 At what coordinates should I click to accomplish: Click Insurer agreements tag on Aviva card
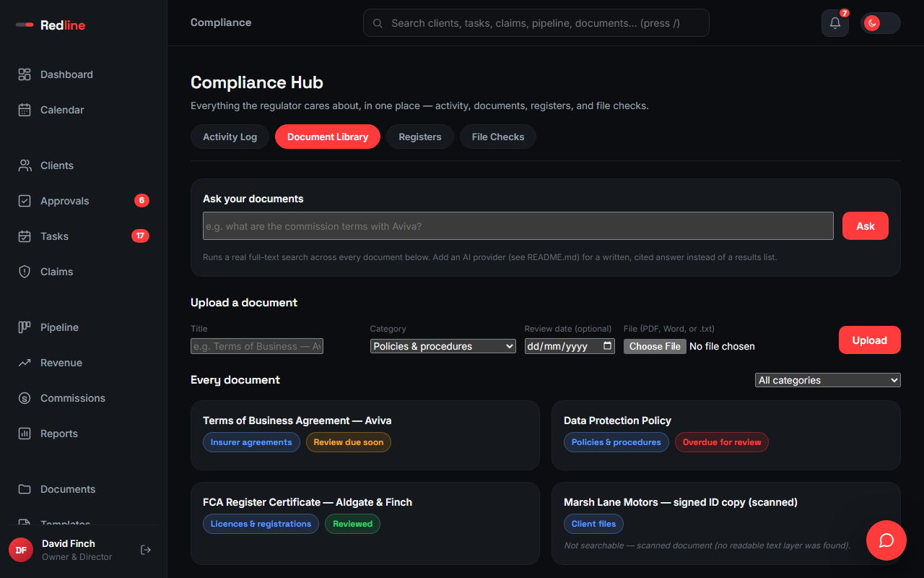pos(251,442)
